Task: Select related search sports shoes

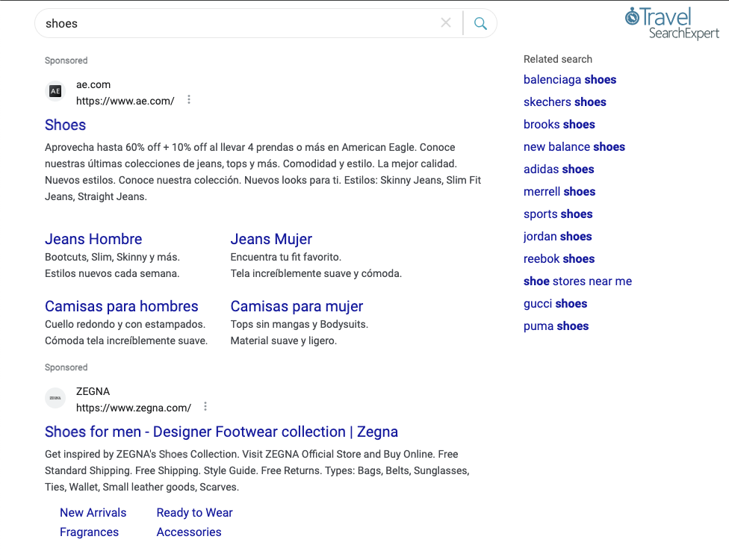Action: [x=559, y=214]
